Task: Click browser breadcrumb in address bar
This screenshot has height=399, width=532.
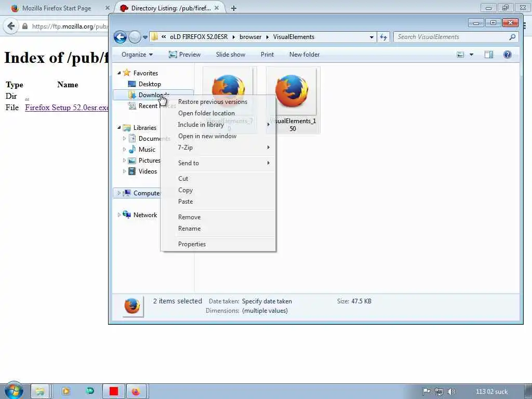Action: pos(250,37)
